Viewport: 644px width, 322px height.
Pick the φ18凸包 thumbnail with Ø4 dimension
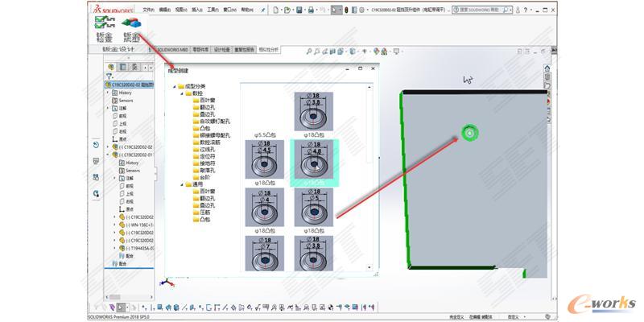(265, 208)
